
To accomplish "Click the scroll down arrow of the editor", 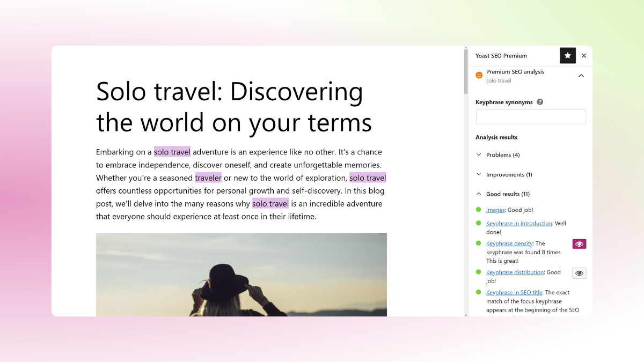I will point(466,314).
